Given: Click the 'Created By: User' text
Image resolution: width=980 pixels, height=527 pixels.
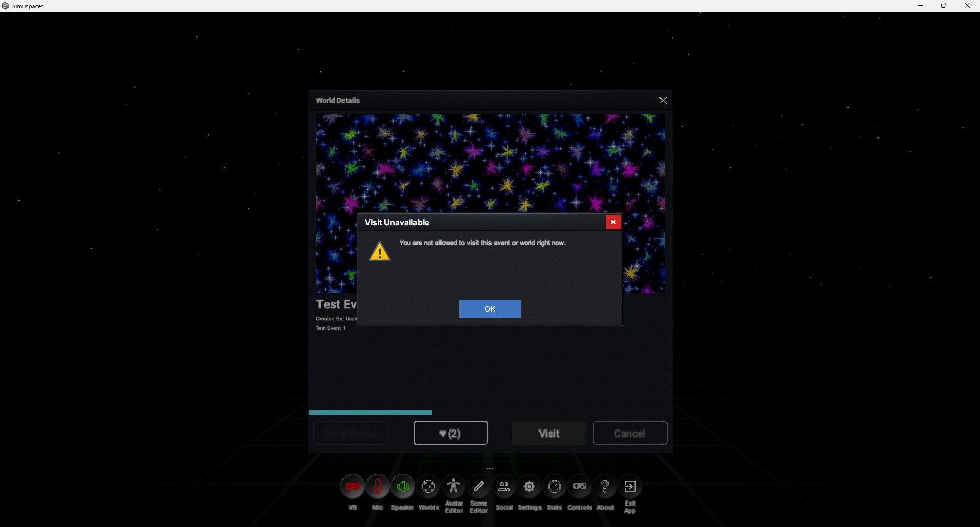Looking at the screenshot, I should pos(336,319).
